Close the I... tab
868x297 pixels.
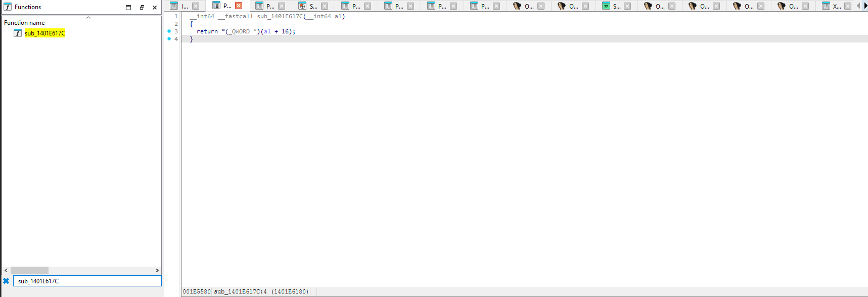[x=196, y=6]
